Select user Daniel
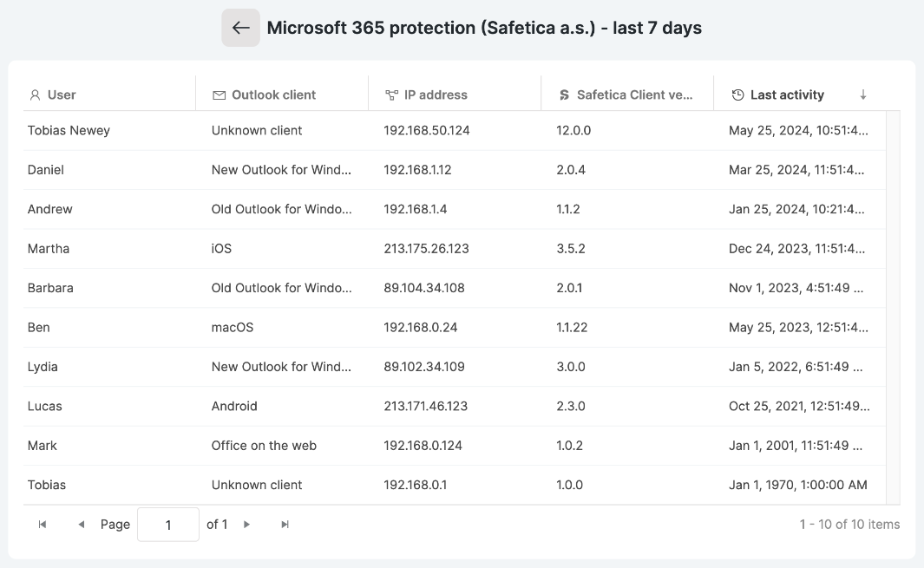 click(46, 170)
